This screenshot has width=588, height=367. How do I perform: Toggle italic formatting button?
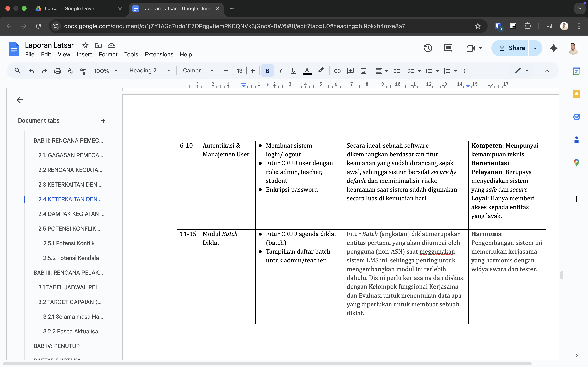(280, 71)
